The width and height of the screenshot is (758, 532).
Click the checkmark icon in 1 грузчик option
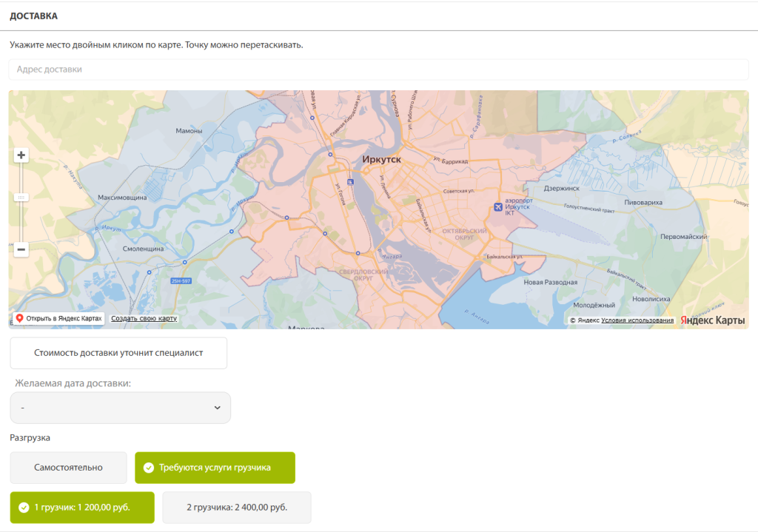click(x=24, y=508)
